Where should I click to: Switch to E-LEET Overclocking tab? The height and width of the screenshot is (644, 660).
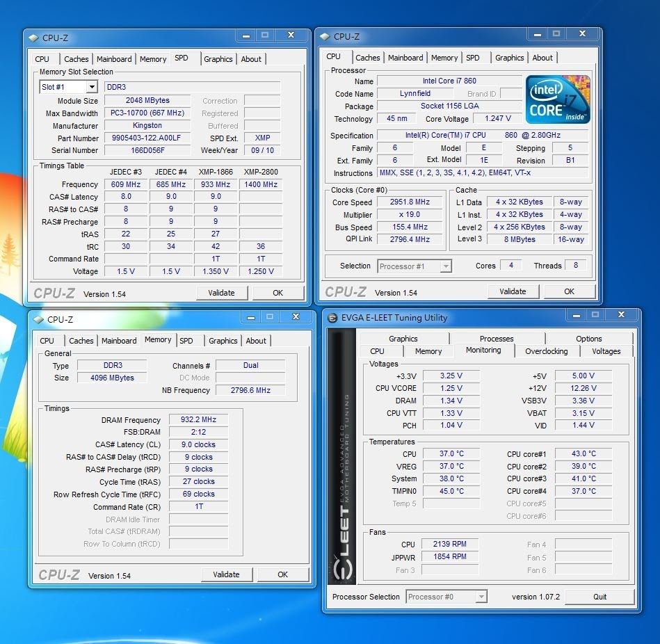pos(547,351)
